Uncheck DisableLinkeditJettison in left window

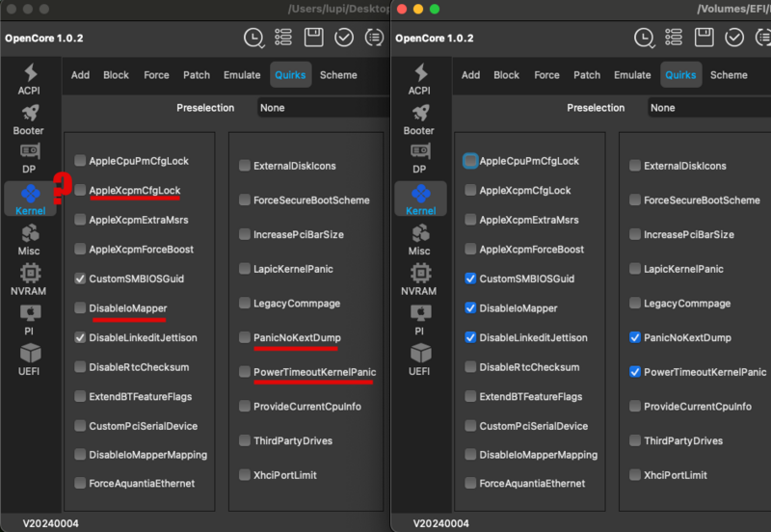click(80, 337)
